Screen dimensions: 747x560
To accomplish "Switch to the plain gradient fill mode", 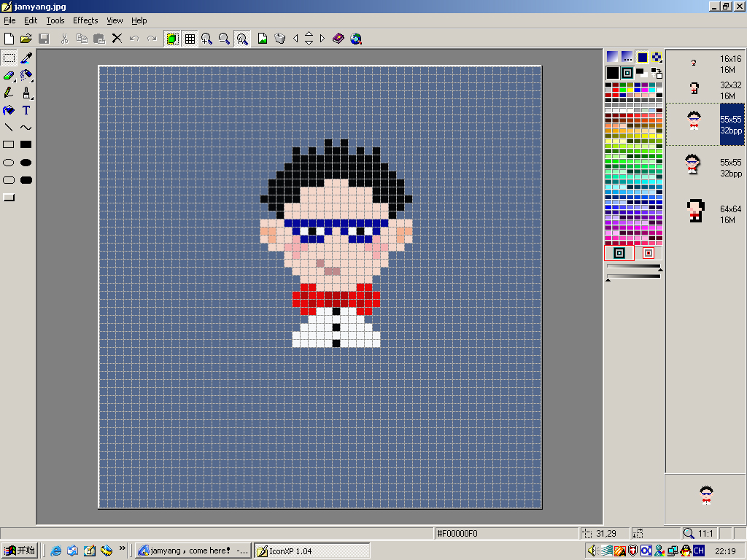I will (612, 57).
